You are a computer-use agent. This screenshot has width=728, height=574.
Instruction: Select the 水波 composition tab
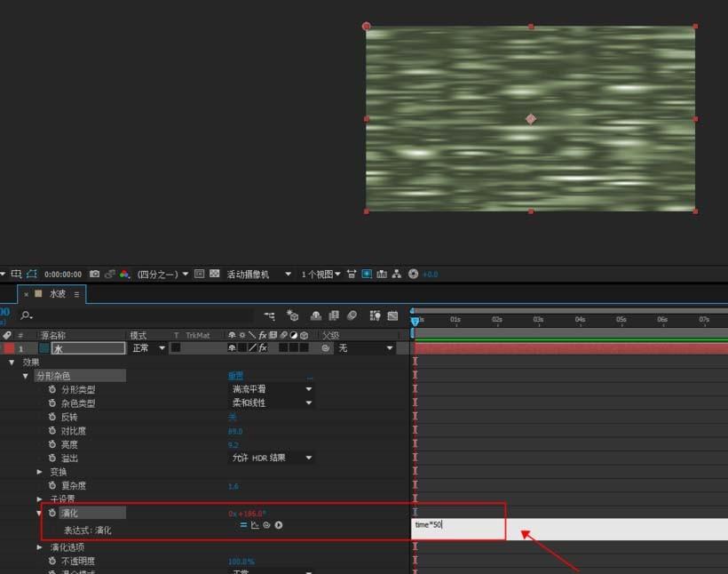[x=57, y=293]
